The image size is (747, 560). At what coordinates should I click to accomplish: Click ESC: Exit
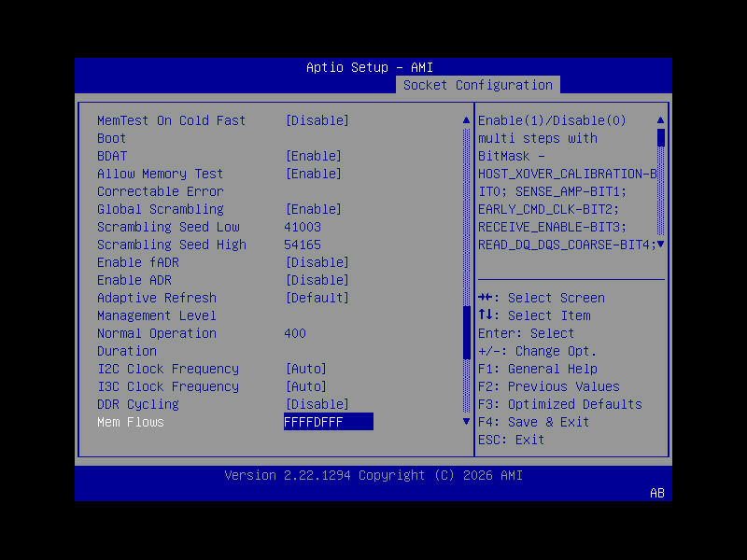pyautogui.click(x=511, y=440)
